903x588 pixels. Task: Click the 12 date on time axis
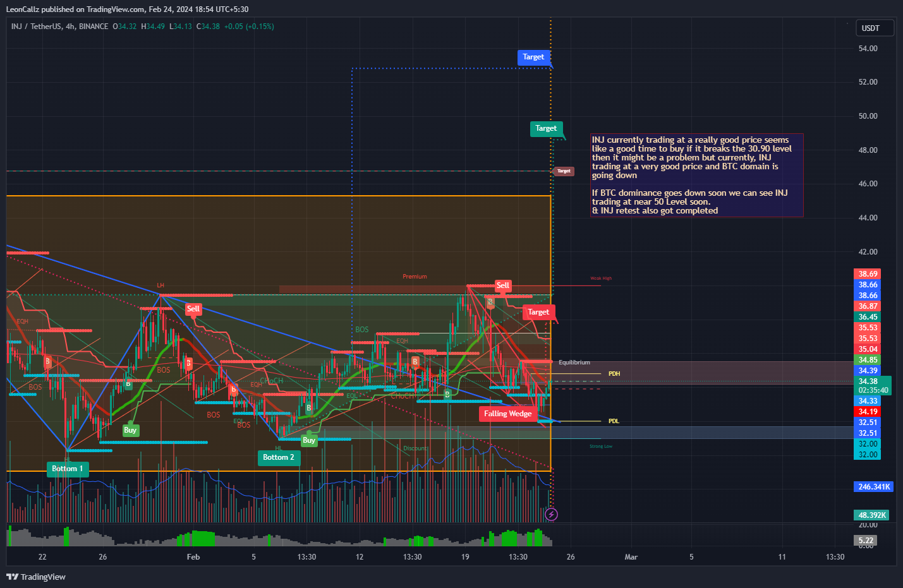360,557
